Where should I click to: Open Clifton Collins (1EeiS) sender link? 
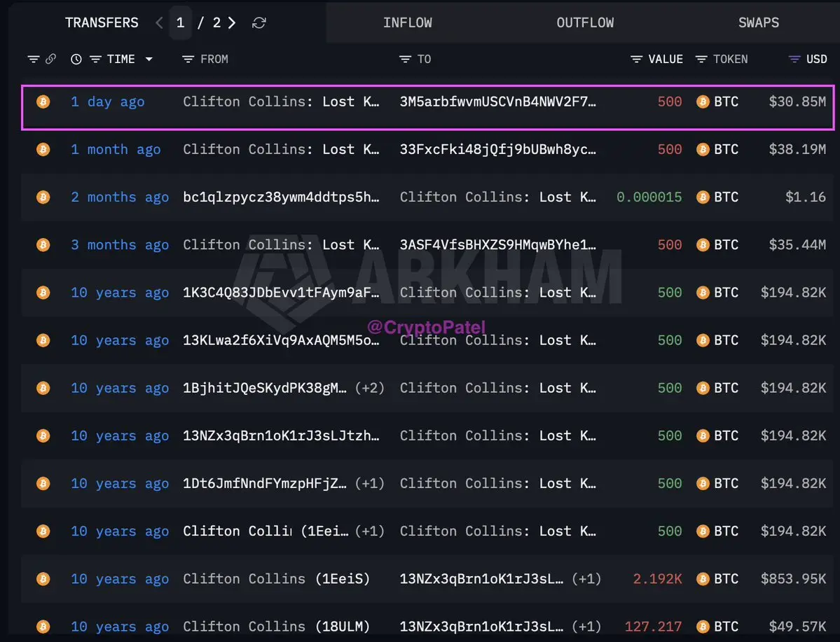pyautogui.click(x=277, y=579)
